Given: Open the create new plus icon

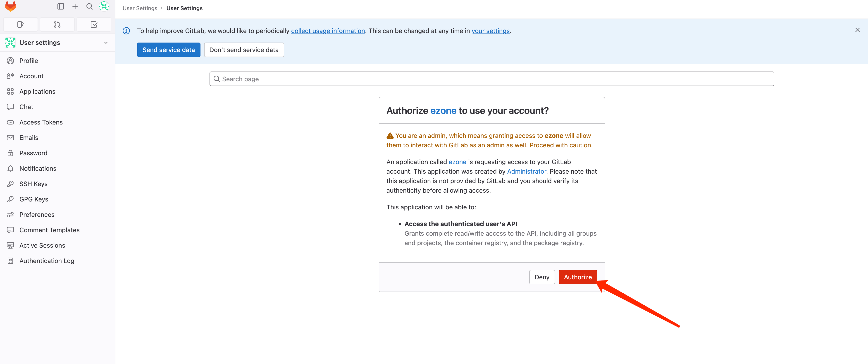Looking at the screenshot, I should point(75,6).
